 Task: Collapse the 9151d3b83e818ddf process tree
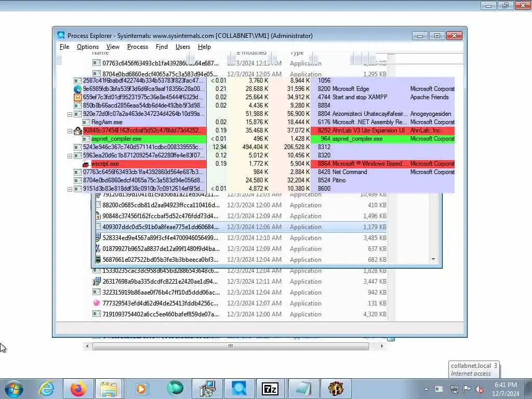coord(70,189)
